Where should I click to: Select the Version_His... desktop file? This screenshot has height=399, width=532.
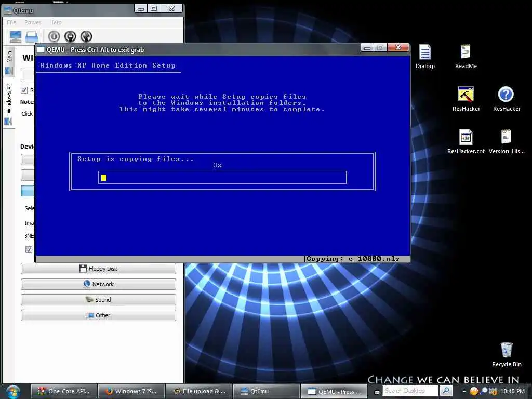point(506,142)
